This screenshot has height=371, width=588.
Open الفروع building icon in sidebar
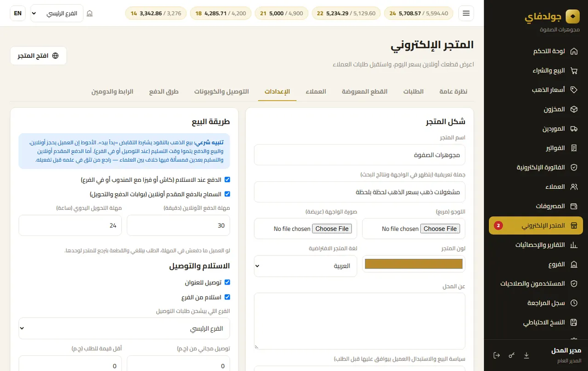(574, 264)
